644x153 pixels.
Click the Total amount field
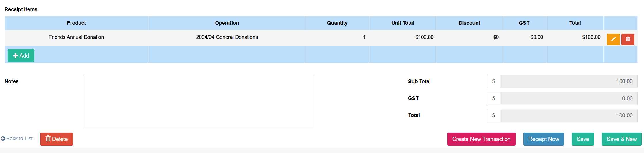[x=569, y=115]
